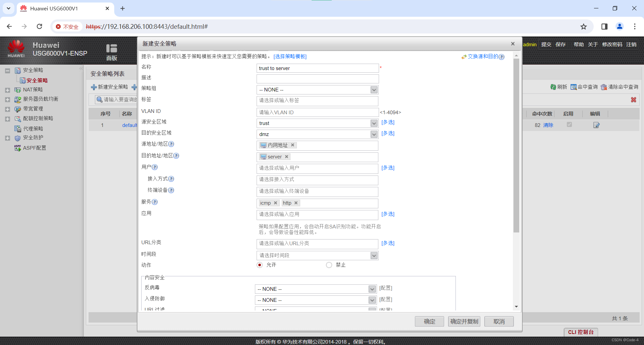644x345 pixels.
Task: Reload the browser page
Action: [40, 26]
